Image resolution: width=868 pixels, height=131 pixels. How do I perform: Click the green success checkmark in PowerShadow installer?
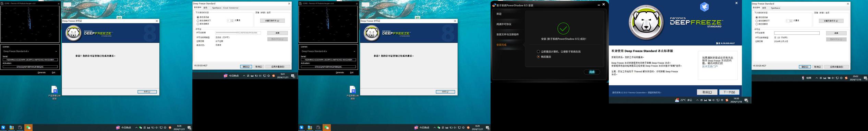(x=563, y=28)
